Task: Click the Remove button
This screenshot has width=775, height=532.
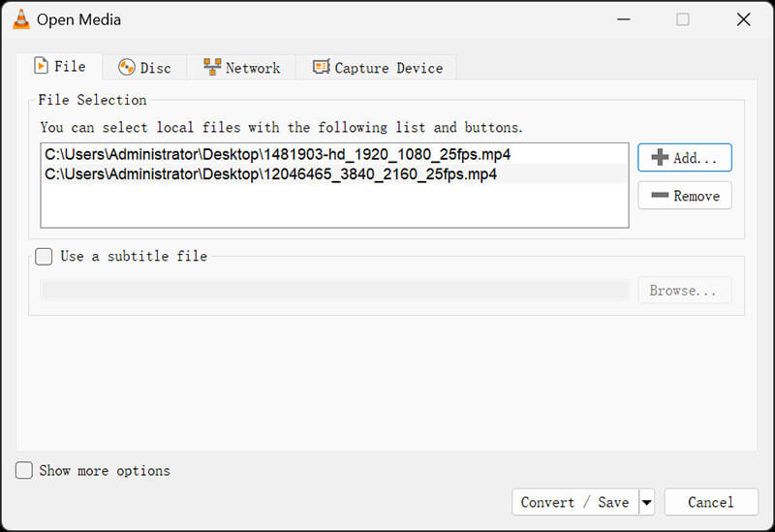Action: (x=685, y=196)
